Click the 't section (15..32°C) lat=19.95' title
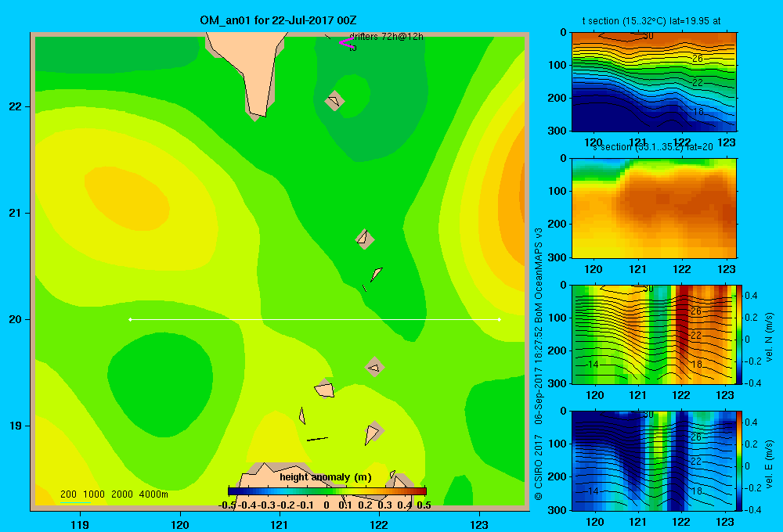783x532 pixels. [651, 21]
